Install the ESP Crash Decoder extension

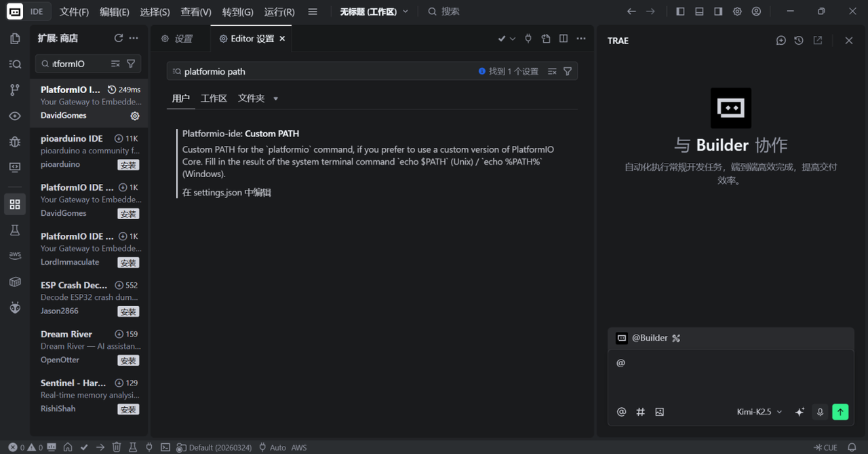coord(128,311)
